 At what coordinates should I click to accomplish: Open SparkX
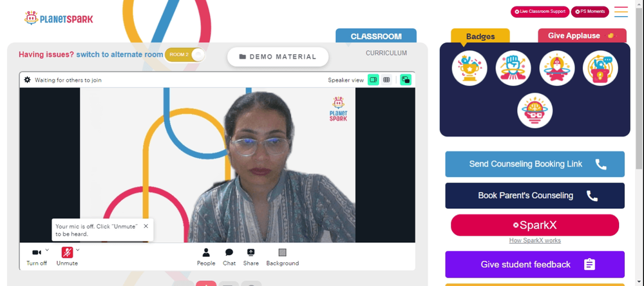[x=535, y=225]
